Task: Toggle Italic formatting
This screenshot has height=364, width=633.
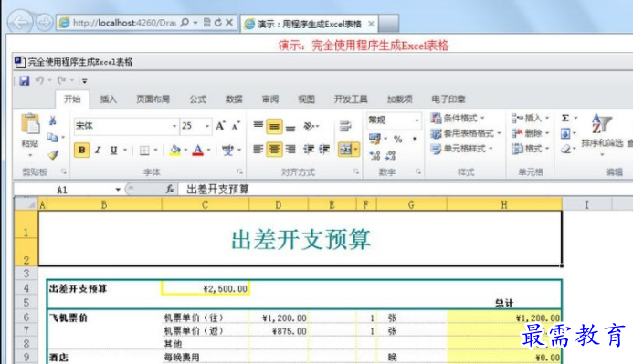Action: point(98,150)
